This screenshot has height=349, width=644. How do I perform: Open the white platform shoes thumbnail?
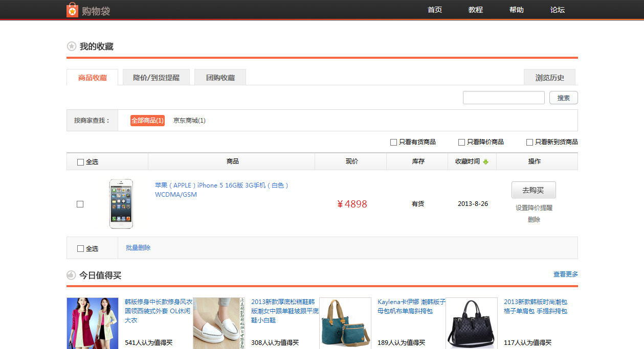pyautogui.click(x=219, y=323)
